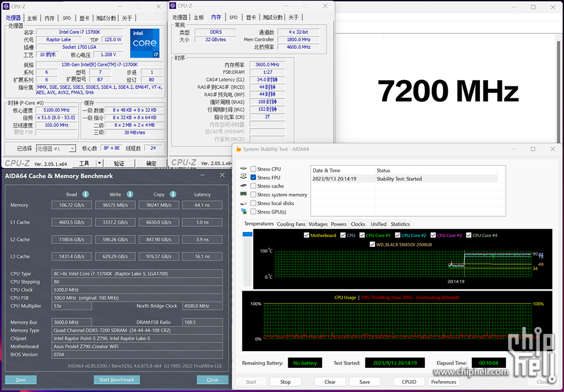Toggle the CPU Core #2 graph checkbox

point(398,235)
